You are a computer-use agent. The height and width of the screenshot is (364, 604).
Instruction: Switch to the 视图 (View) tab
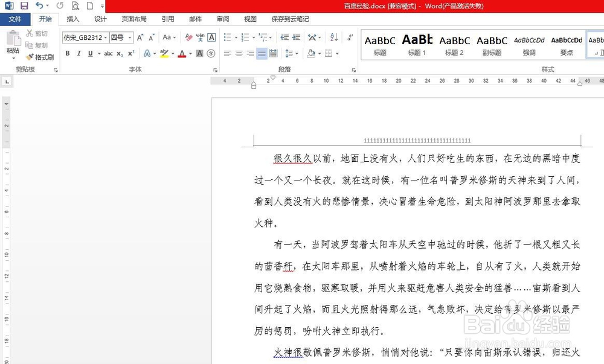pyautogui.click(x=250, y=19)
